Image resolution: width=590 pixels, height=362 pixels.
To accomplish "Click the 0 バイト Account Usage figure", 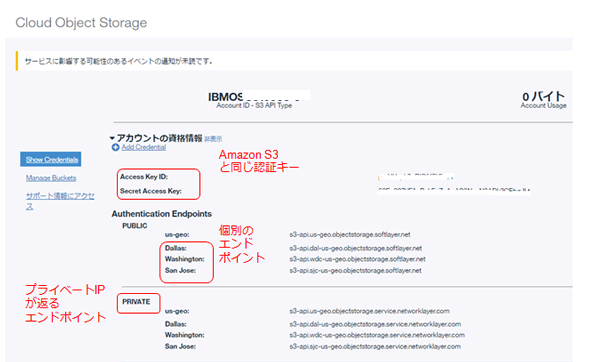I will (x=543, y=100).
